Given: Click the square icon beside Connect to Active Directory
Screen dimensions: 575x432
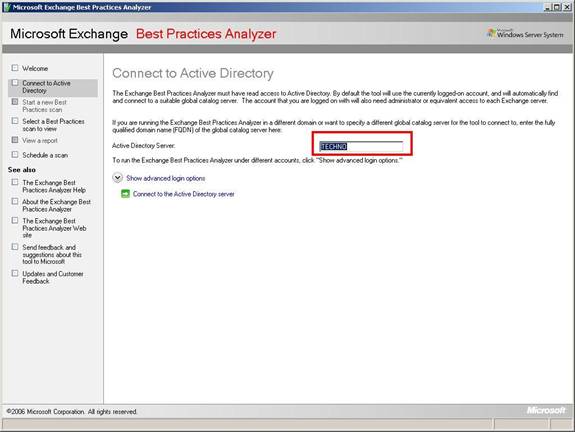Looking at the screenshot, I should (x=15, y=83).
